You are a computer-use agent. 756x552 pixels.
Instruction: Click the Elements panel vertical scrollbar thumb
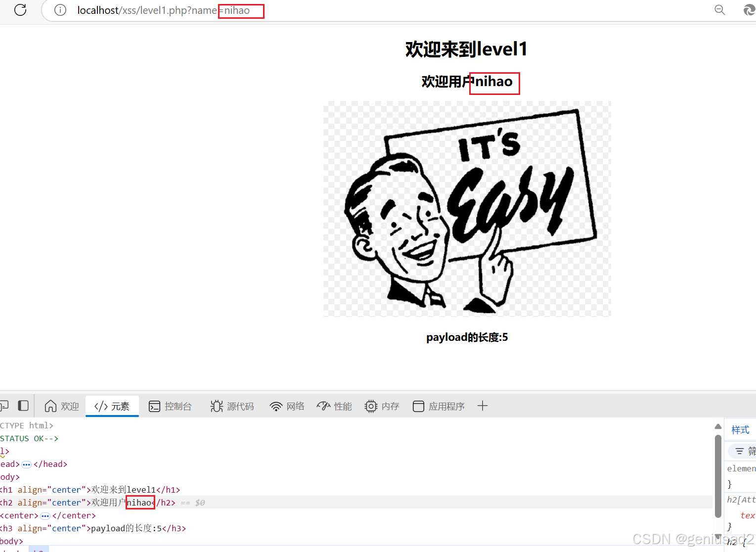(x=718, y=476)
